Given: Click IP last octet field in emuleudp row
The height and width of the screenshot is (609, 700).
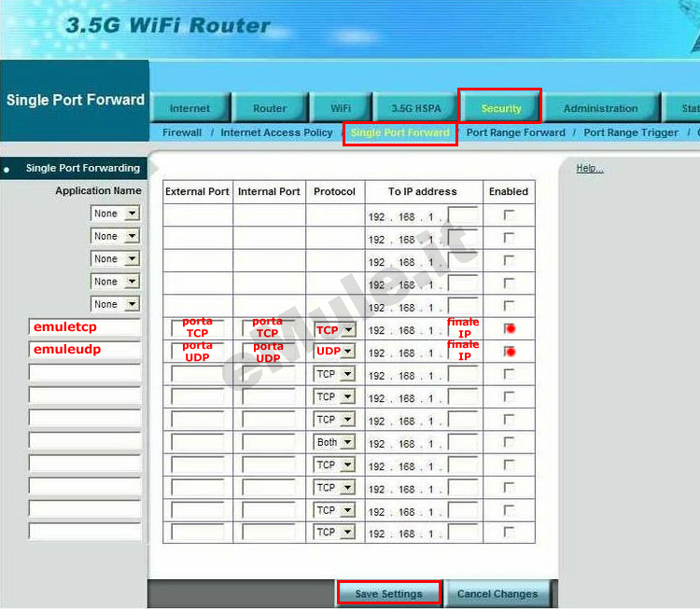Looking at the screenshot, I should click(463, 352).
